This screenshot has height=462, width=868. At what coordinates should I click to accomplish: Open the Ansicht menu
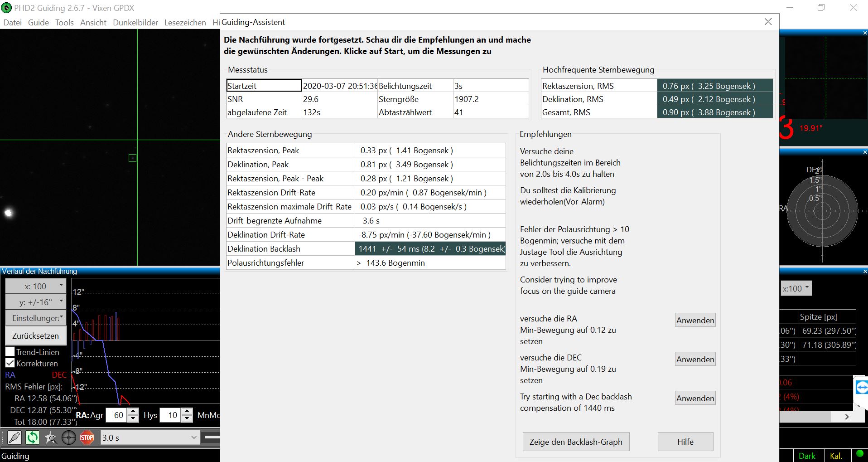93,22
